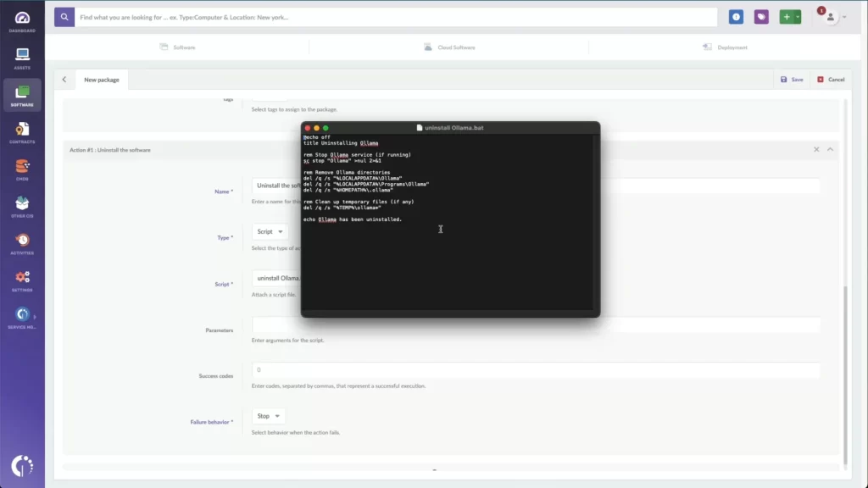Click the 'title Uninstalling Ollama' line in the script

(341, 143)
